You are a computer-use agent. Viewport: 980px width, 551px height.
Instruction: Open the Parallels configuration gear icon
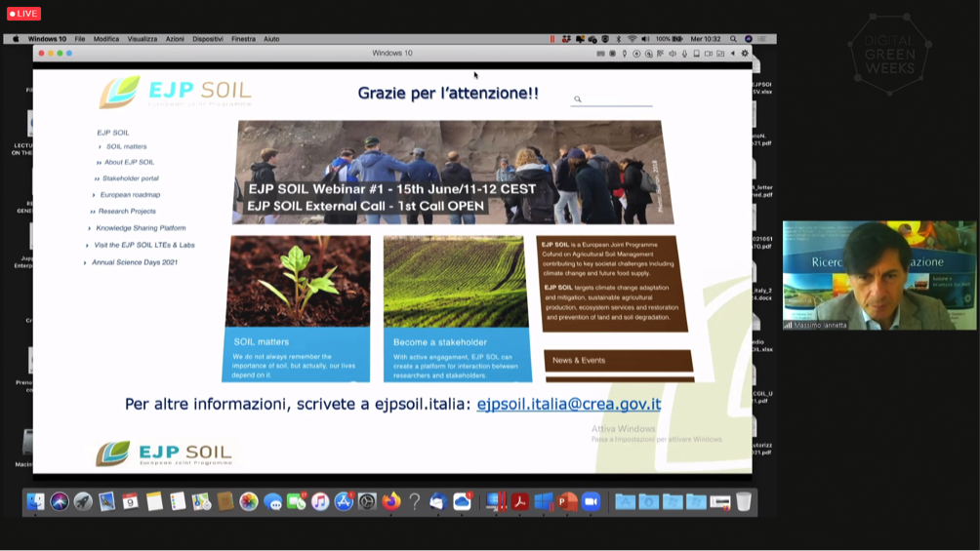[745, 54]
